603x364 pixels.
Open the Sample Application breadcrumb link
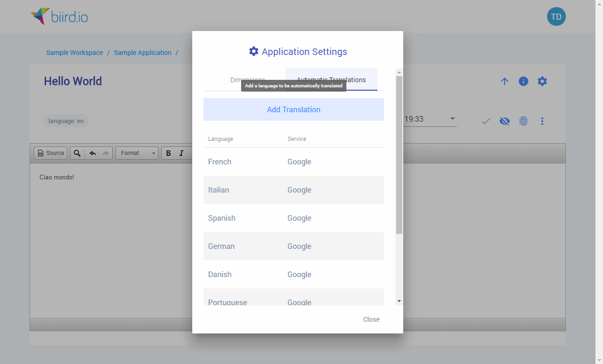(142, 53)
